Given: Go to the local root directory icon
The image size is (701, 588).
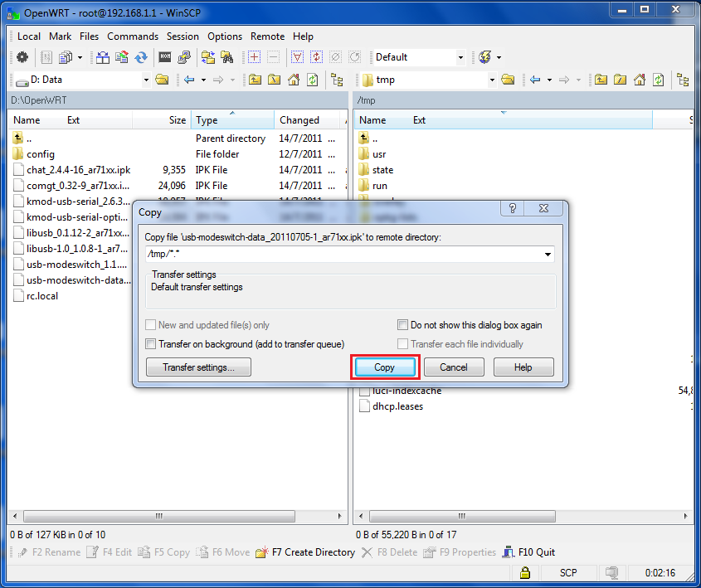Looking at the screenshot, I should [274, 80].
